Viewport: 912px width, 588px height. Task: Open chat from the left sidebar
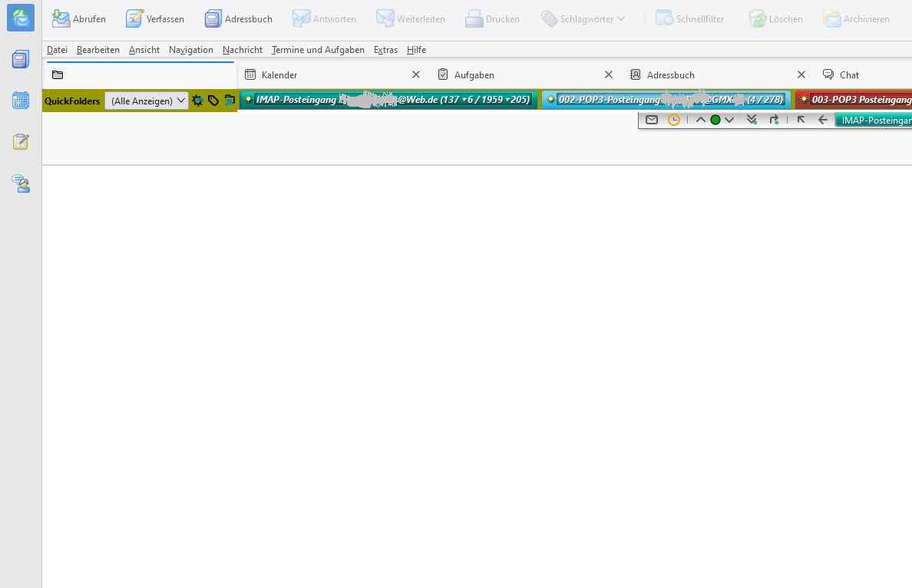point(21,183)
